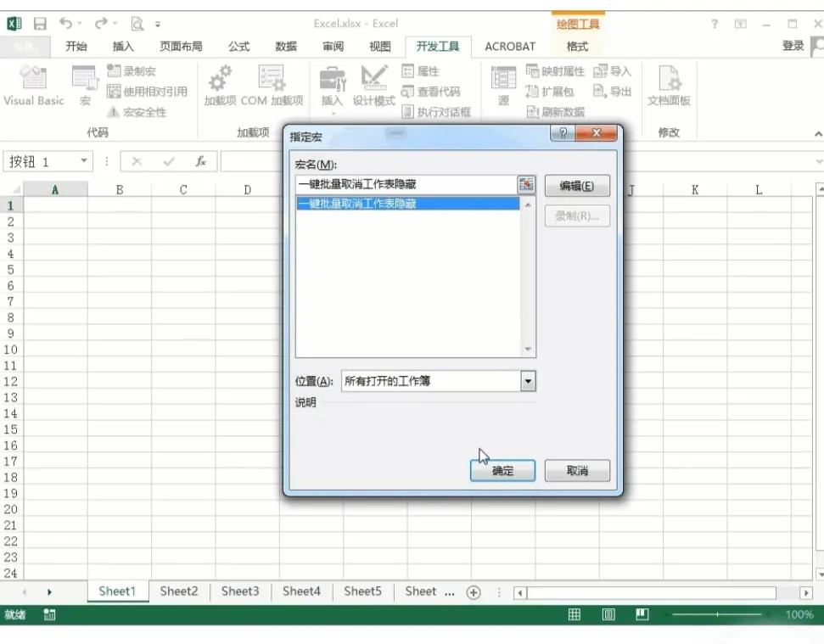Switch to the 插入 (Insert) ribbon tab
The width and height of the screenshot is (824, 644).
coord(123,46)
